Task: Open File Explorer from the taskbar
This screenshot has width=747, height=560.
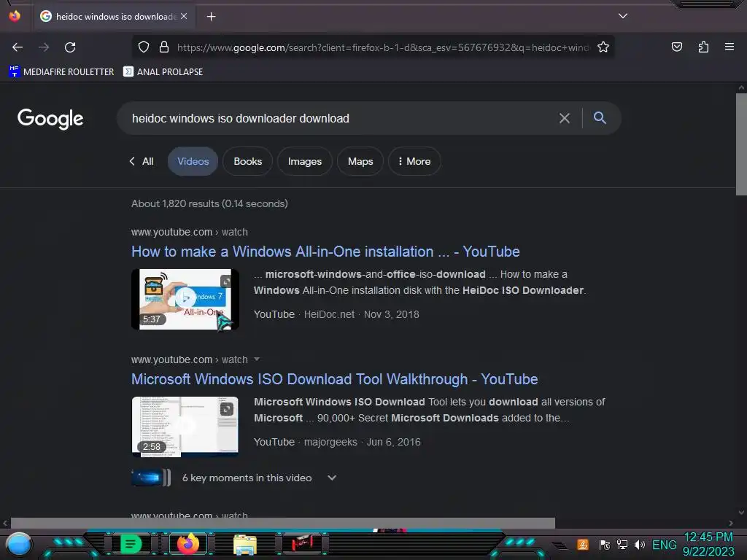Action: click(x=245, y=544)
